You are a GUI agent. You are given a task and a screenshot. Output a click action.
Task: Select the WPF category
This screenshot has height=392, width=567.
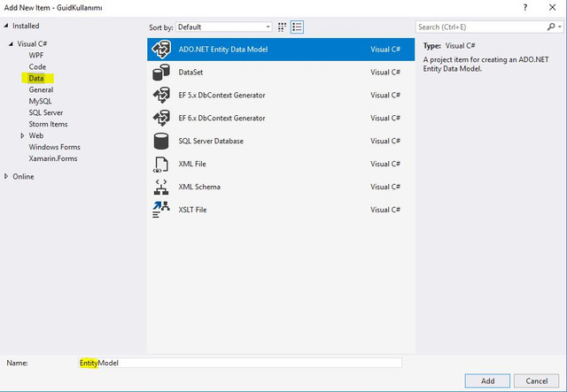pyautogui.click(x=36, y=55)
